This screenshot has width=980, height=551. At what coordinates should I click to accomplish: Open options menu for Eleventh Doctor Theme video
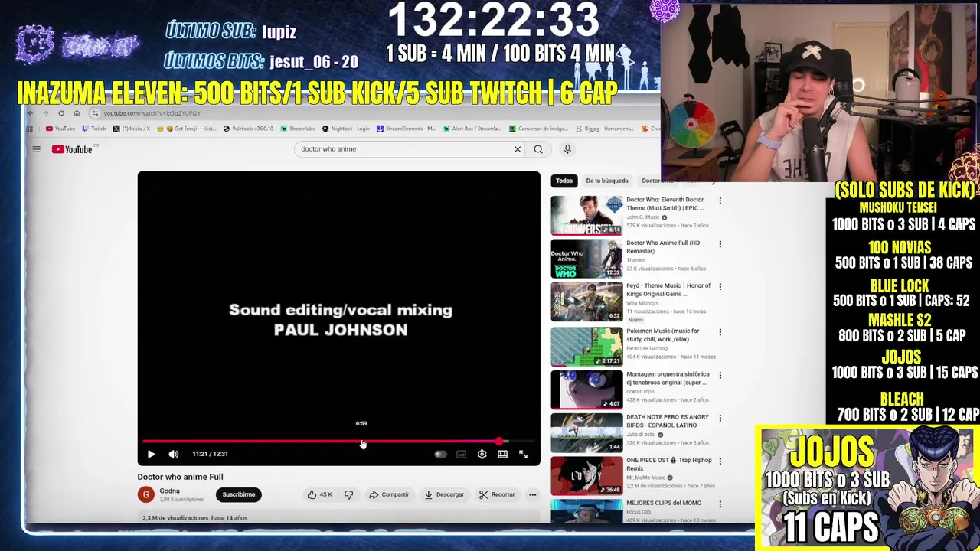(x=720, y=201)
